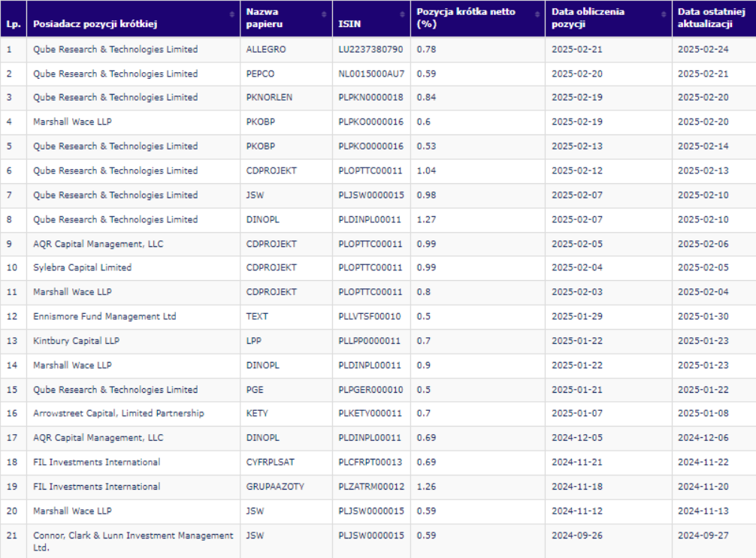Click net short value 0.98
This screenshot has height=558, width=756.
[x=426, y=195]
